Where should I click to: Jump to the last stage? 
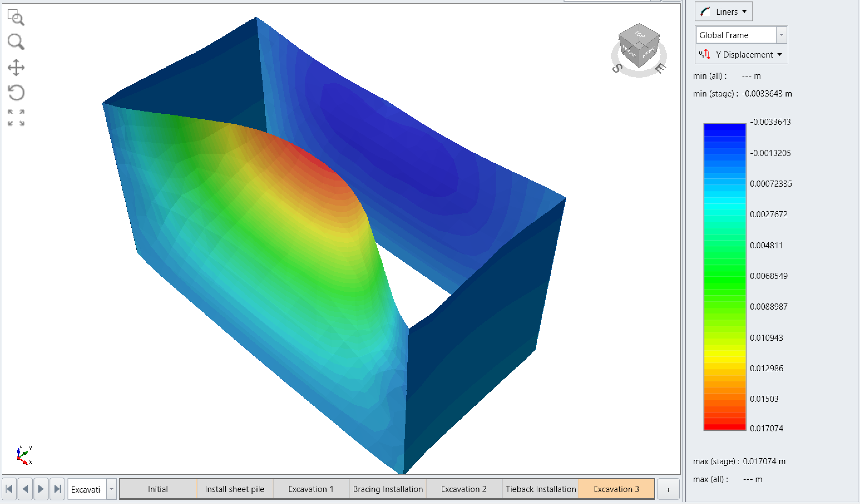click(57, 489)
